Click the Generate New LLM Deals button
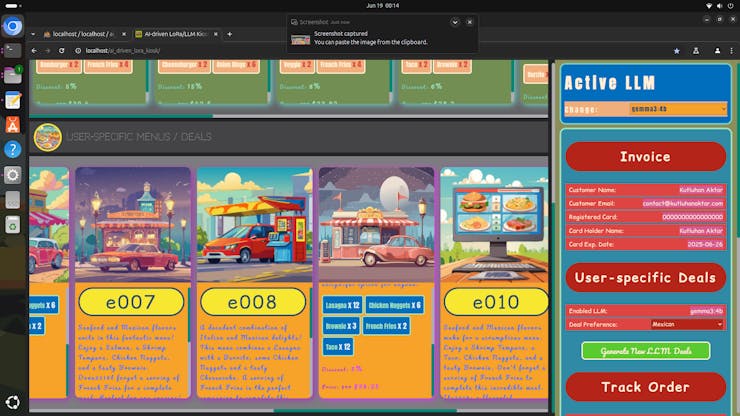The width and height of the screenshot is (740, 416). 646,351
